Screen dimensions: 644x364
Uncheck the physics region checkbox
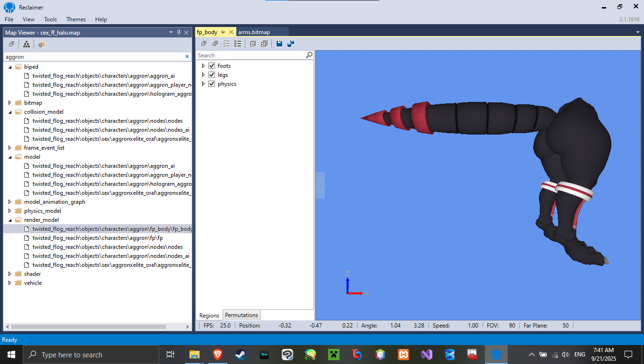pyautogui.click(x=212, y=84)
